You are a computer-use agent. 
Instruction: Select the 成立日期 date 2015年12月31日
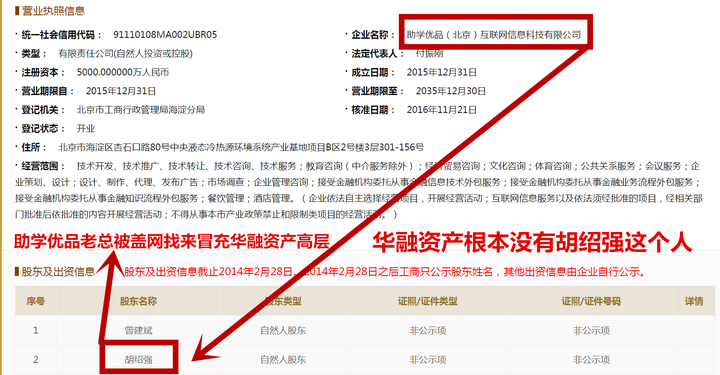[442, 73]
